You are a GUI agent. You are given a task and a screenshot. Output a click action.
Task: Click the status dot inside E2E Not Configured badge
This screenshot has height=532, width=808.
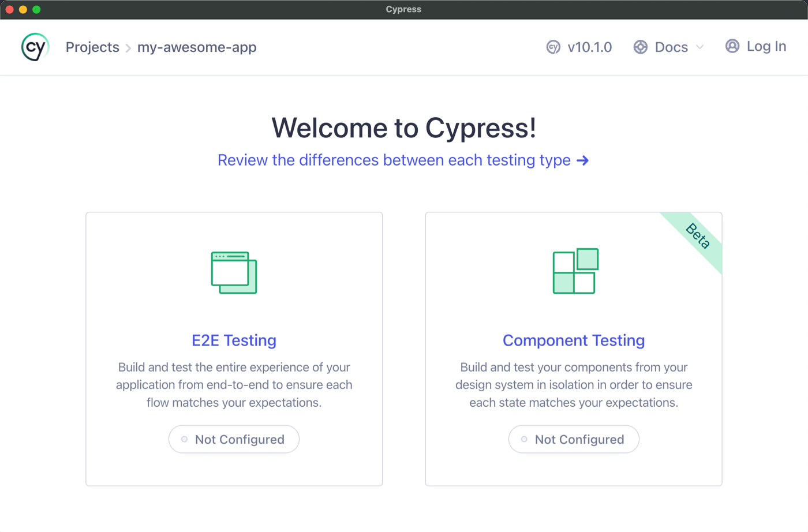click(184, 439)
